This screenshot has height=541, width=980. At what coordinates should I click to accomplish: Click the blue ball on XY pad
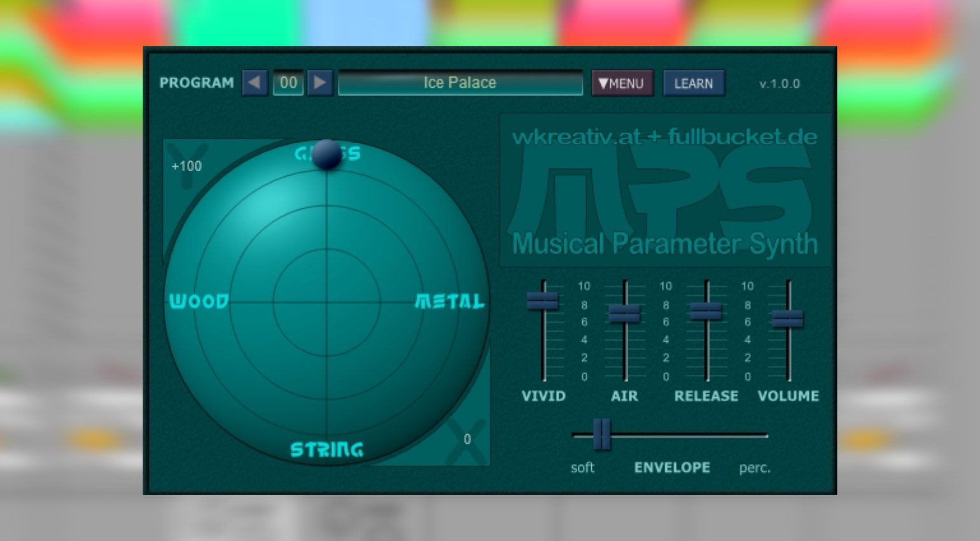[327, 154]
